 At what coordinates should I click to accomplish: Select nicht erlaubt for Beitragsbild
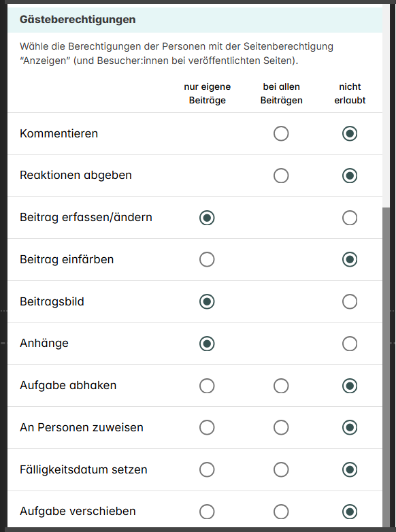tap(350, 301)
